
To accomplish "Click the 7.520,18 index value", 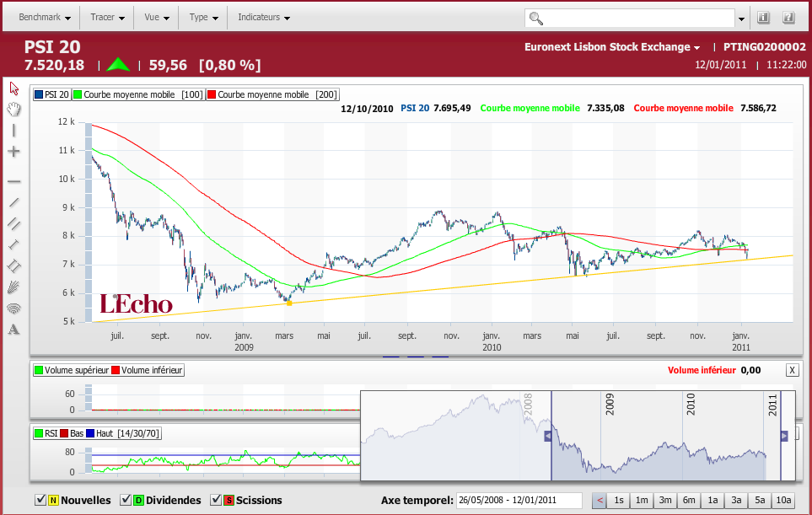I will pos(54,65).
